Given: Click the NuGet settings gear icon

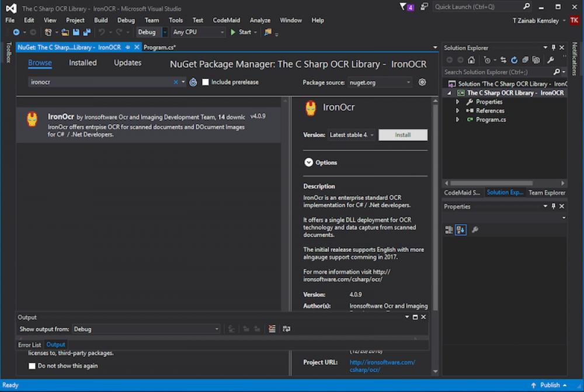Looking at the screenshot, I should click(x=422, y=82).
